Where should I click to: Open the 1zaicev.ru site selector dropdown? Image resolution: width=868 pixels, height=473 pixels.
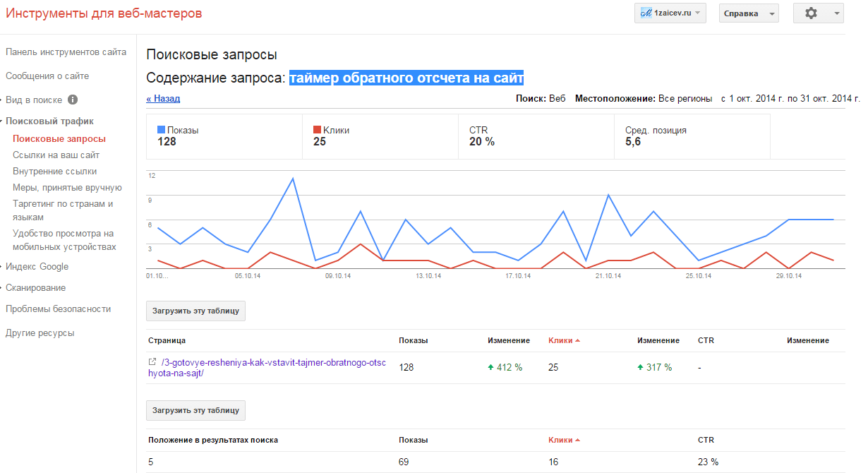tap(670, 13)
